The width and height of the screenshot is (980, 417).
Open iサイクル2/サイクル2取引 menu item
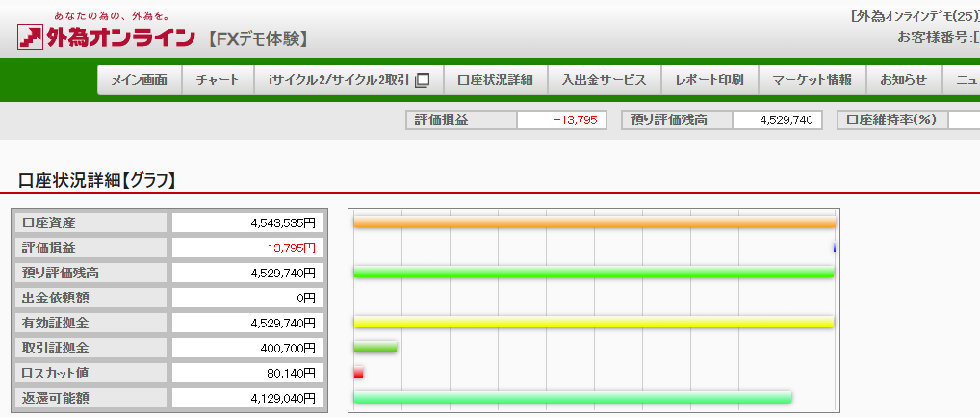click(339, 80)
